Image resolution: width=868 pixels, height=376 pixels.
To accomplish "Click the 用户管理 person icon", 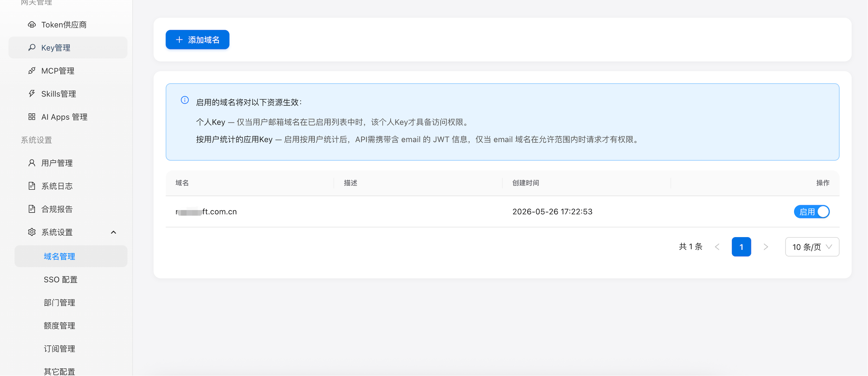I will 32,163.
